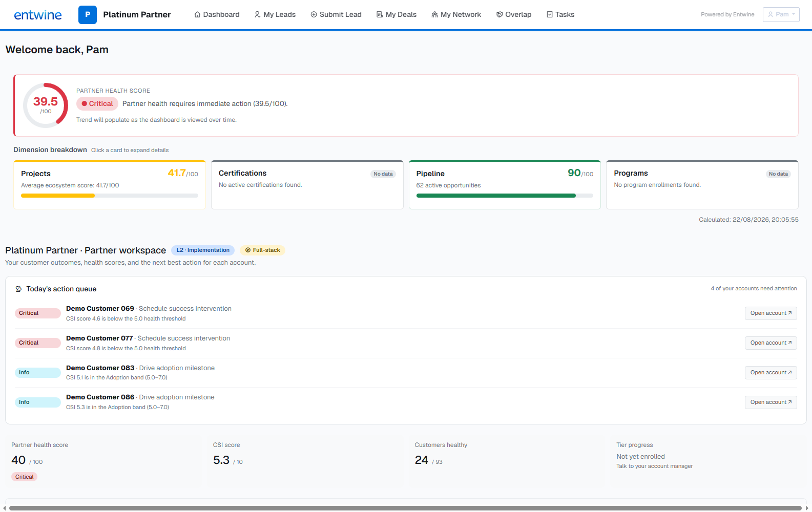The width and height of the screenshot is (812, 512).
Task: Click the blue P partner avatar
Action: [x=88, y=15]
